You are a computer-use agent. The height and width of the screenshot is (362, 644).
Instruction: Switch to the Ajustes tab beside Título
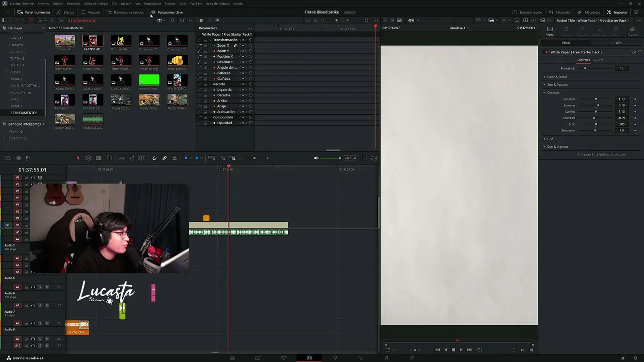(616, 43)
